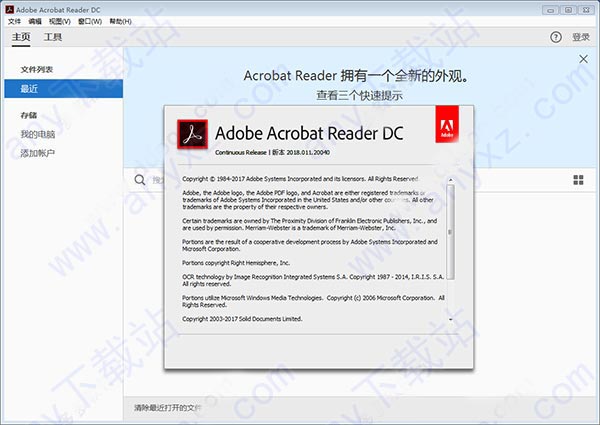Open the 视图(V) menu

coord(60,21)
